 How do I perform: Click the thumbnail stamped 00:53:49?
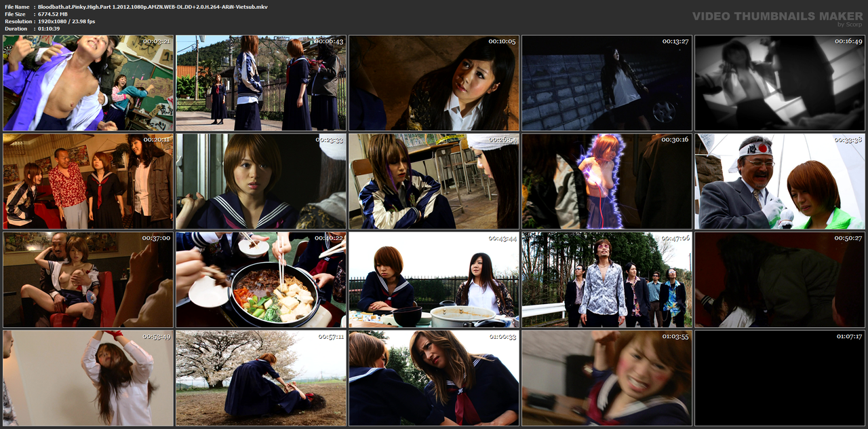88,378
